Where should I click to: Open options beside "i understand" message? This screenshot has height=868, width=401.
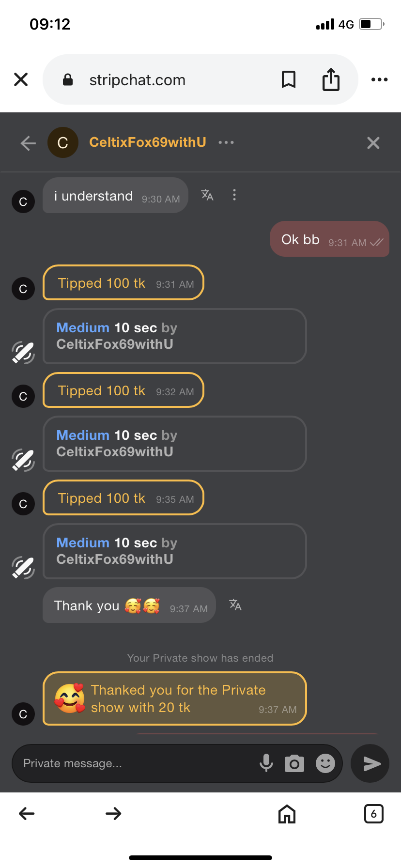234,195
